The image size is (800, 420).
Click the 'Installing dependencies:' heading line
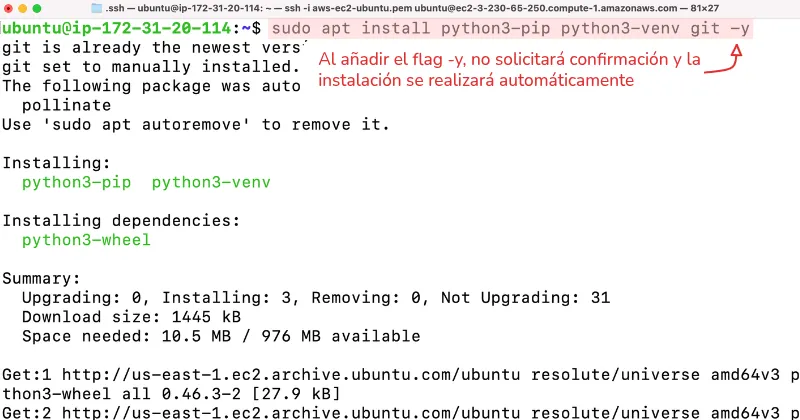[121, 220]
